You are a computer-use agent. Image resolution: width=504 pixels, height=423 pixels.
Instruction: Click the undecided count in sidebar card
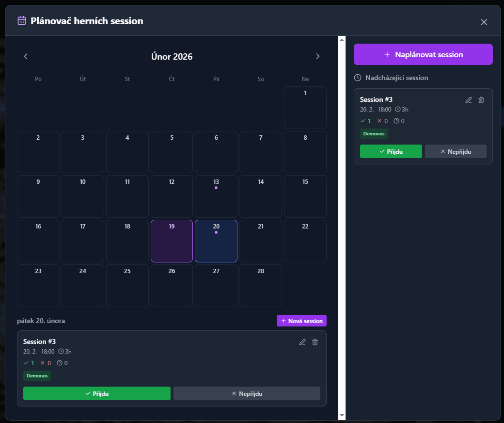pos(399,121)
